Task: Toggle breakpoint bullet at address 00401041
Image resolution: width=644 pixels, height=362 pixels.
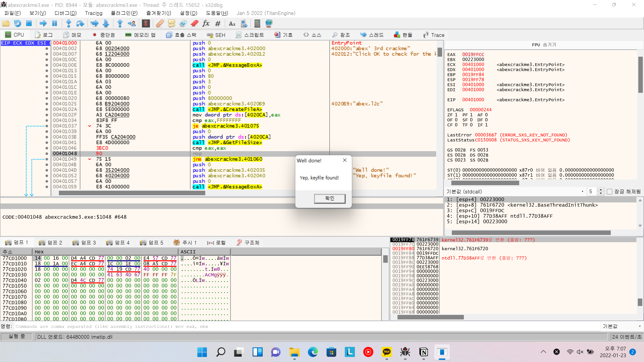Action: click(47, 142)
